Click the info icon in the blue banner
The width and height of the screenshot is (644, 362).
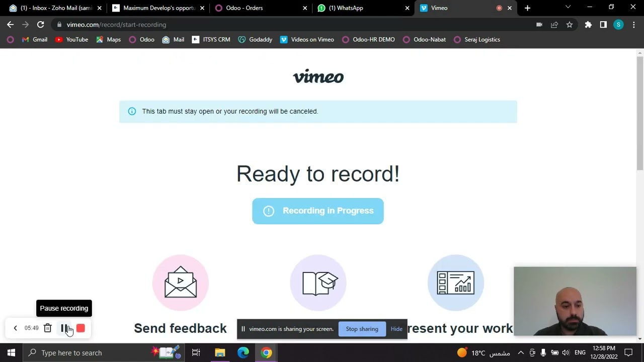click(132, 111)
